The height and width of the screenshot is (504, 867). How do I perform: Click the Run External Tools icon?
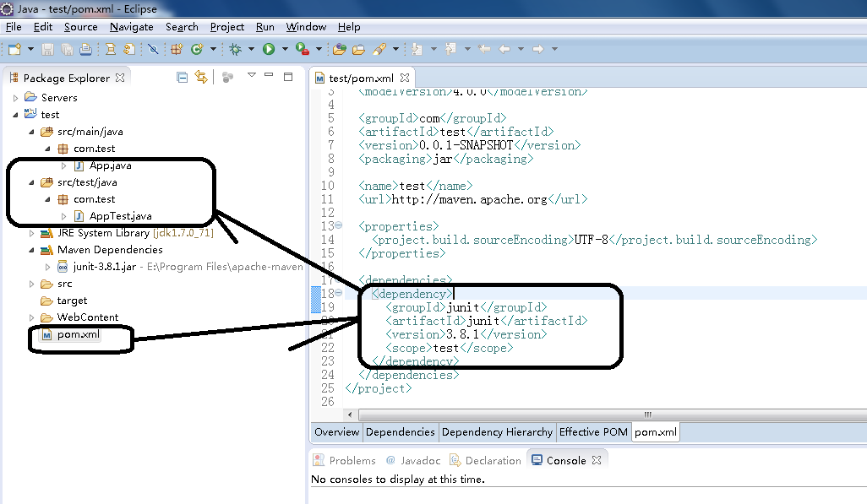click(x=303, y=49)
